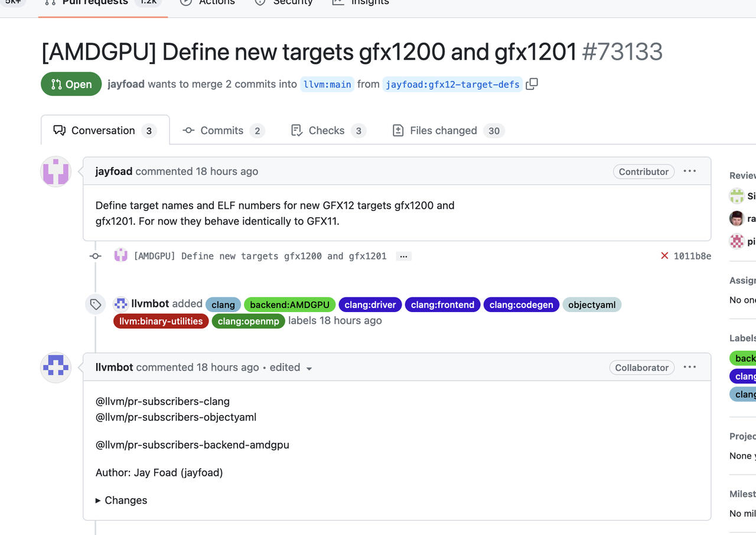This screenshot has width=756, height=535.
Task: Click llvmbot's large avatar beside second comment
Action: 56,368
